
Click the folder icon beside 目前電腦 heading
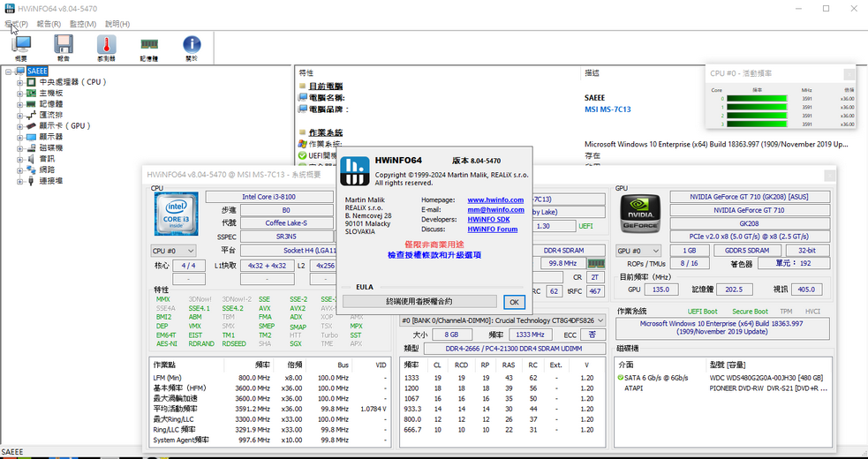pyautogui.click(x=302, y=86)
